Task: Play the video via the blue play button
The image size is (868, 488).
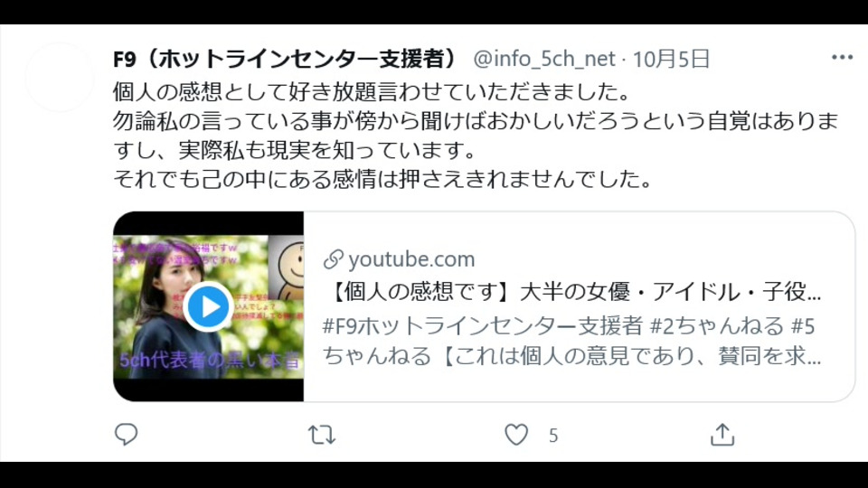Action: [x=208, y=306]
